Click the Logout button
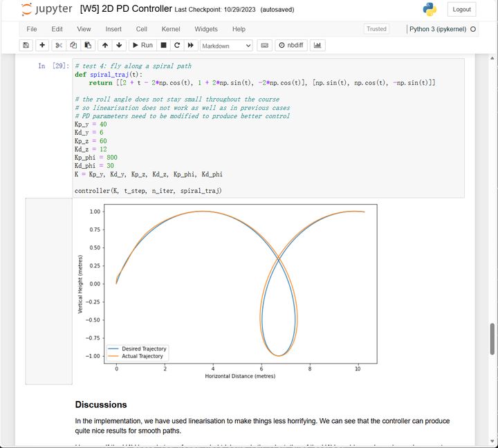 (x=461, y=10)
